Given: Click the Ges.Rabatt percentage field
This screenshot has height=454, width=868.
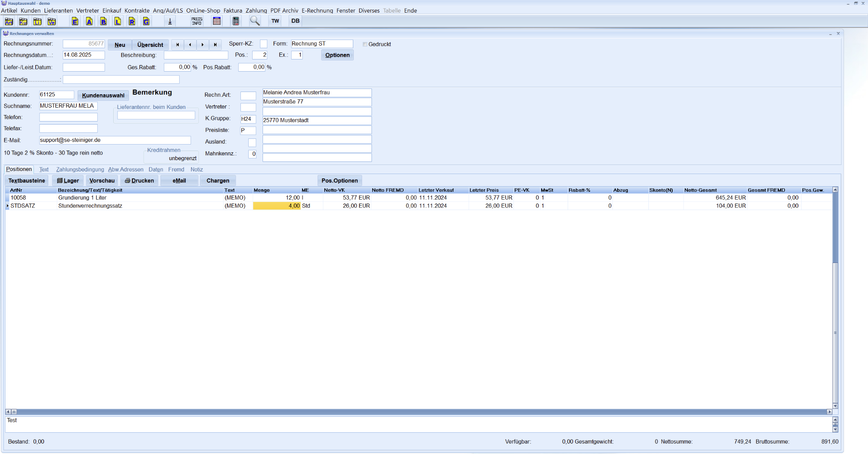Looking at the screenshot, I should tap(178, 67).
